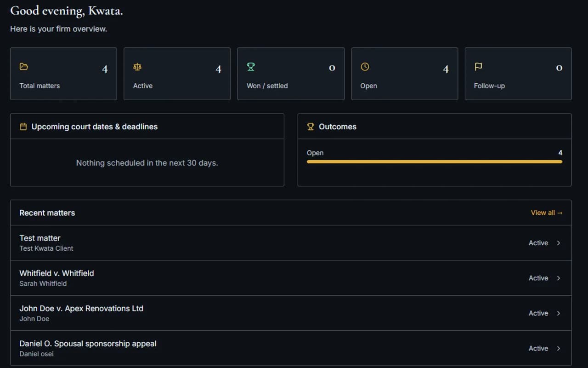Image resolution: width=588 pixels, height=368 pixels.
Task: Click the clock icon on Open card
Action: click(365, 67)
